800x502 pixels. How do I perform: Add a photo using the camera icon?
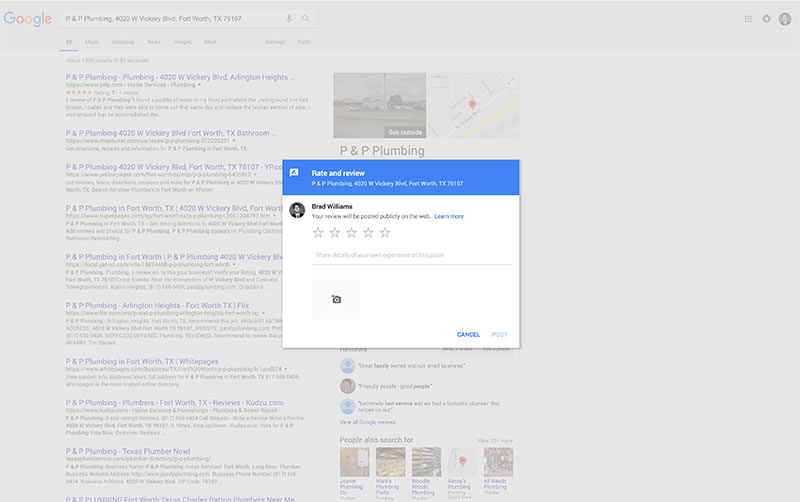(x=336, y=299)
